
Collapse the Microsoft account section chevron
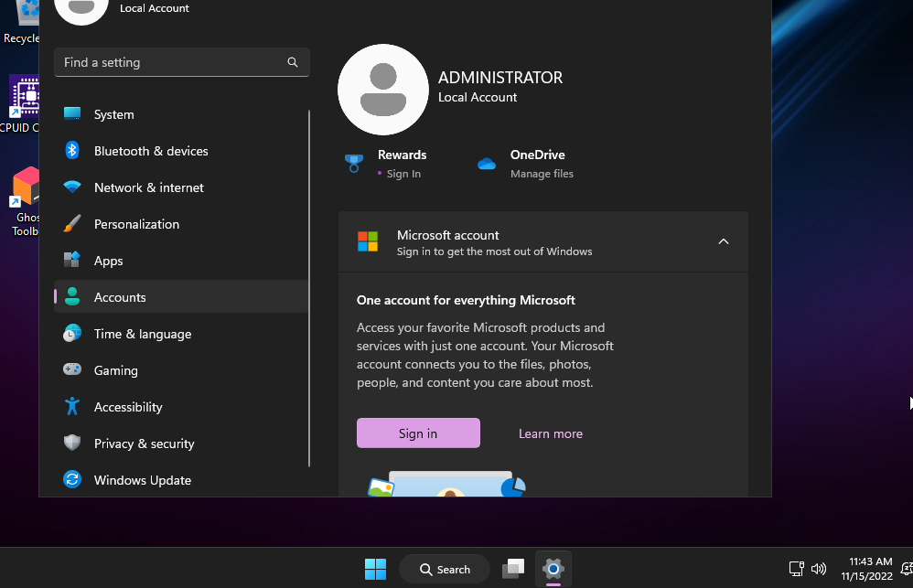723,241
